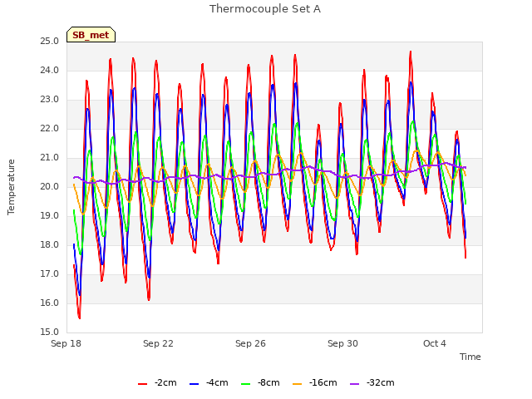Click the Sep 22 x-axis tick label
532x399 pixels.
click(x=158, y=343)
